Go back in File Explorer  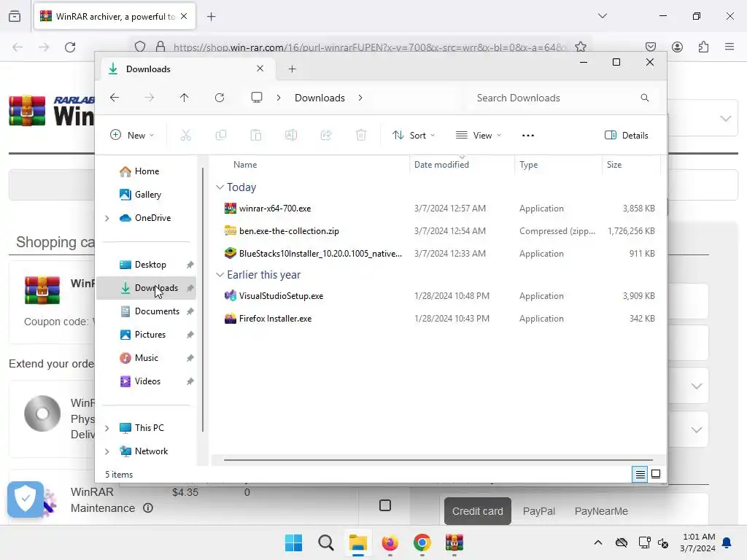pos(115,98)
